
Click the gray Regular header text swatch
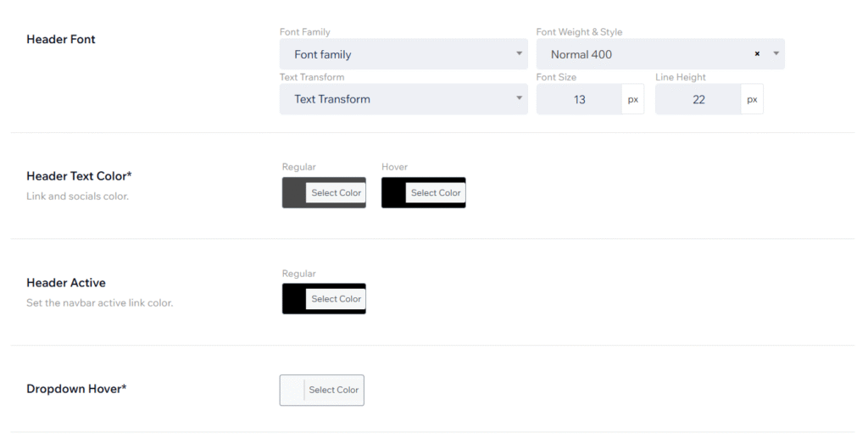point(293,193)
